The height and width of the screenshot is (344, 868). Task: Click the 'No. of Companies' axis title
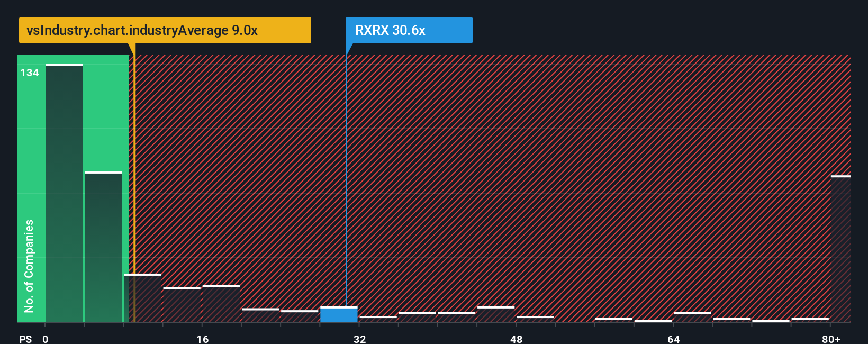click(x=29, y=266)
